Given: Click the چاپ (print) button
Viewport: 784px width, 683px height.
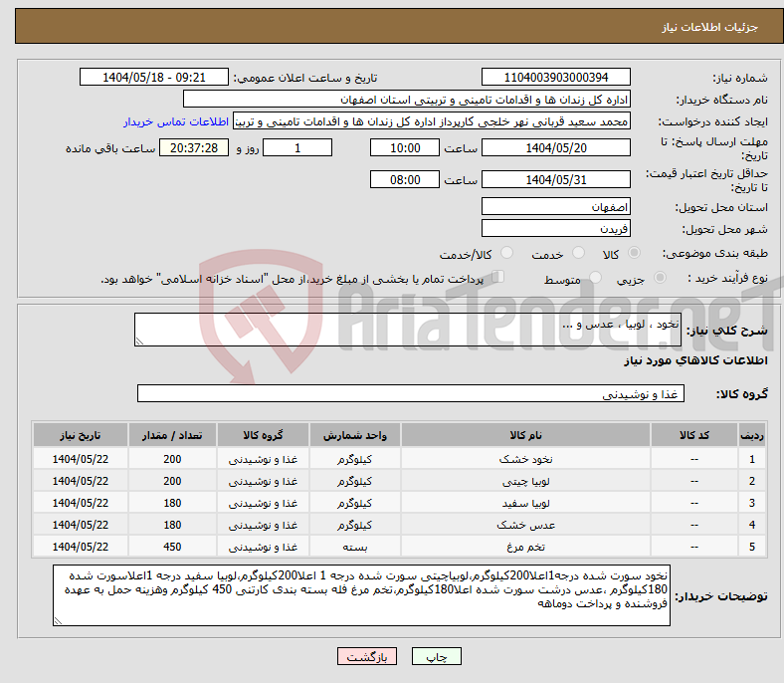Looking at the screenshot, I should 436,656.
